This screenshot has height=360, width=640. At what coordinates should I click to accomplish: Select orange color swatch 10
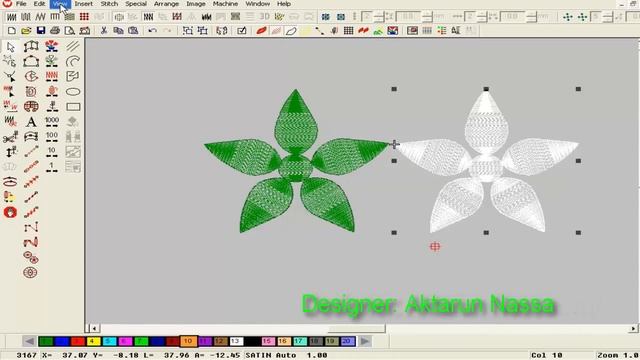(188, 341)
